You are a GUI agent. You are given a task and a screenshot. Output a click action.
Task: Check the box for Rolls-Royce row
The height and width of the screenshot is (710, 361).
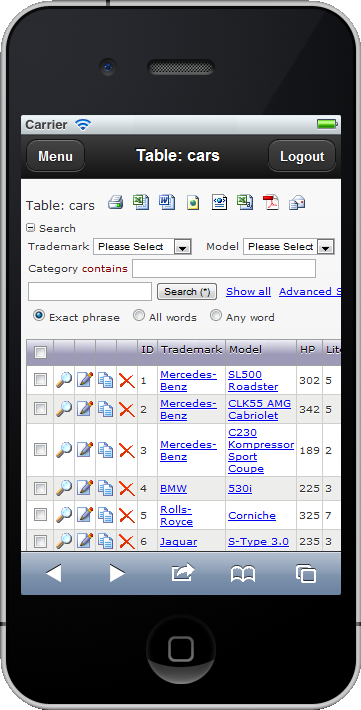40,514
